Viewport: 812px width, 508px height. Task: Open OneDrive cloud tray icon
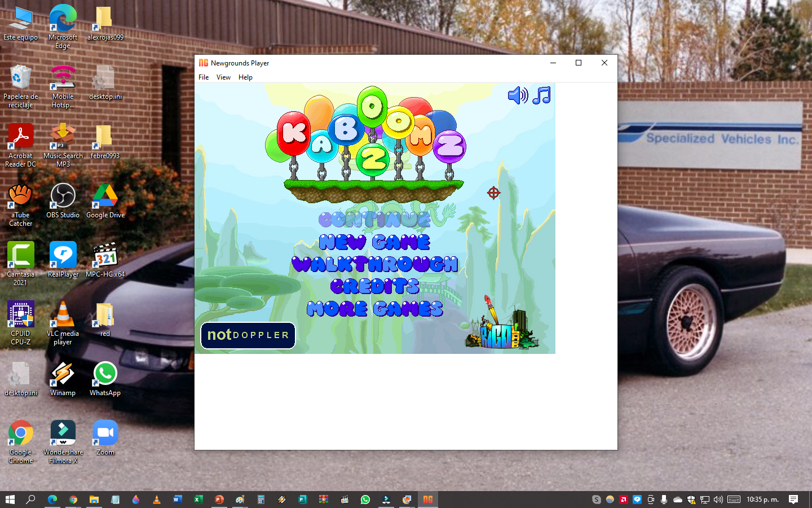[x=678, y=500]
